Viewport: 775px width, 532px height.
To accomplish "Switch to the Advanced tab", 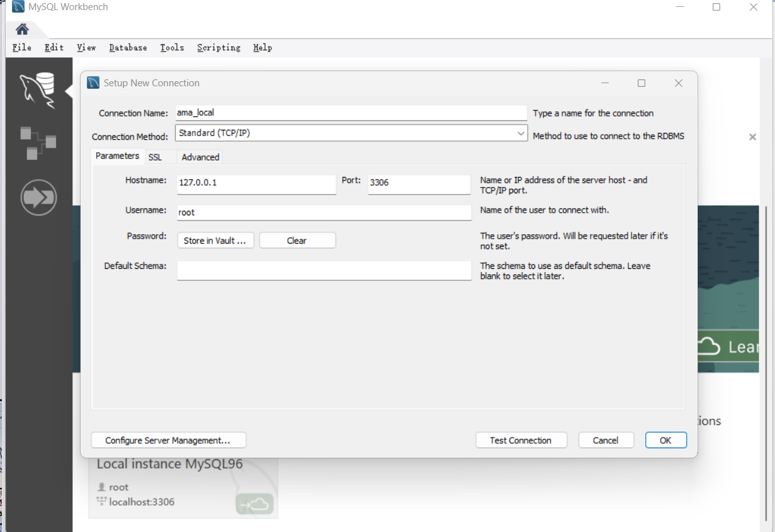I will pos(200,157).
